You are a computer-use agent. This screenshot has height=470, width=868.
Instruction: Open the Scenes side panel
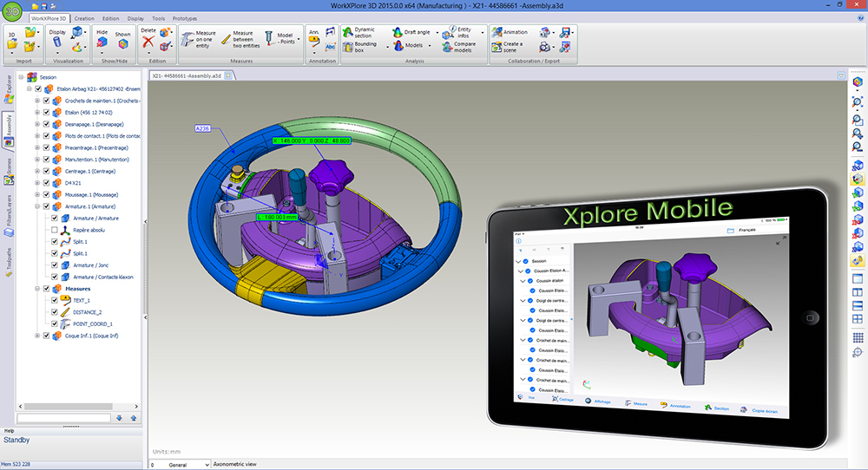tap(9, 172)
